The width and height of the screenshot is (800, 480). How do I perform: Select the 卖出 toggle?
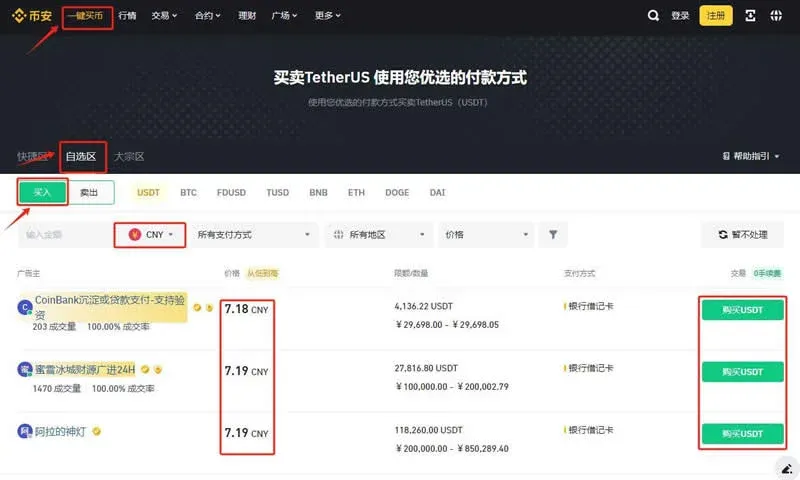pyautogui.click(x=89, y=192)
